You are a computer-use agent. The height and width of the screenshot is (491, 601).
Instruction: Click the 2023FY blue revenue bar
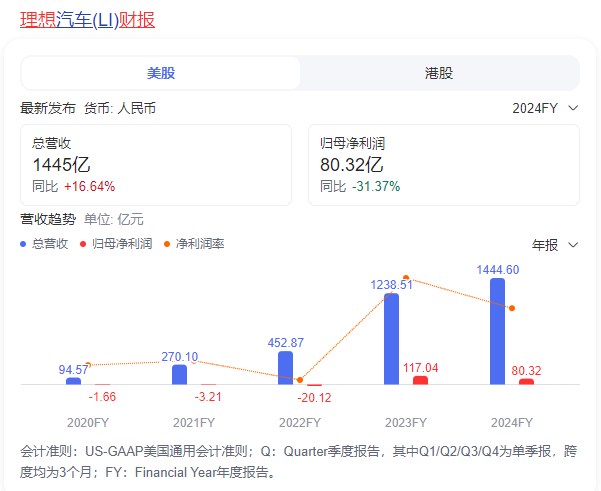click(392, 339)
